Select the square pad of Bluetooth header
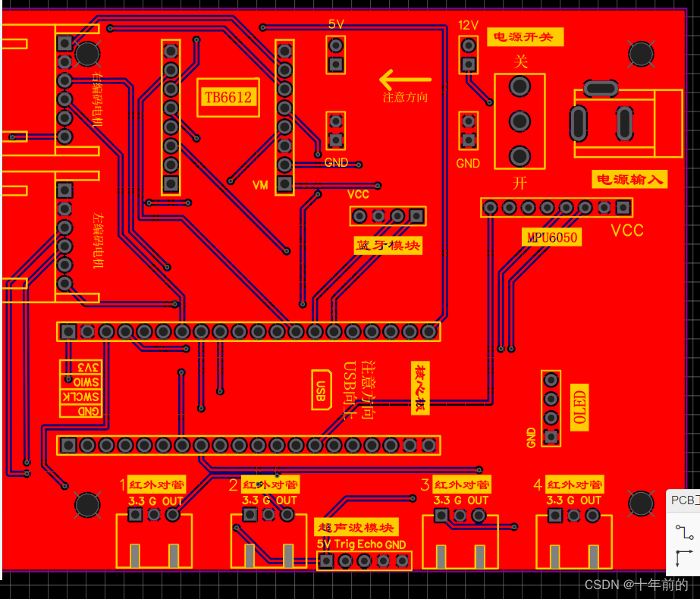The height and width of the screenshot is (599, 700). click(x=416, y=216)
